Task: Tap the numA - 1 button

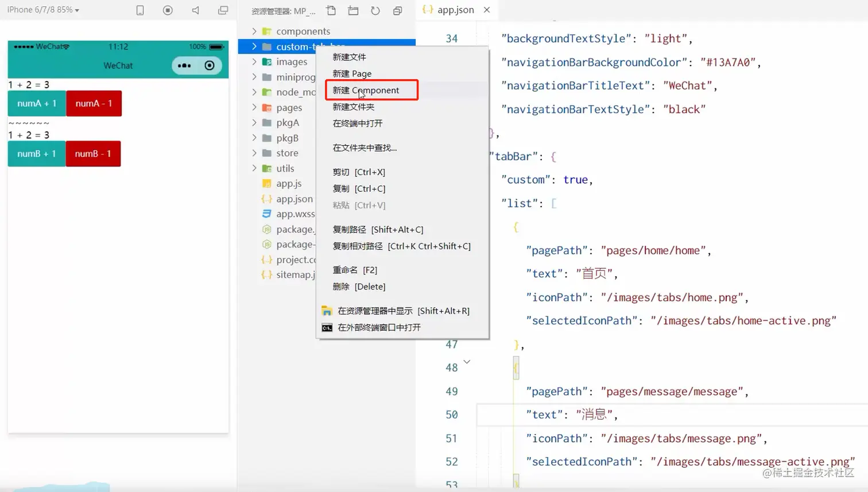Action: coord(94,103)
